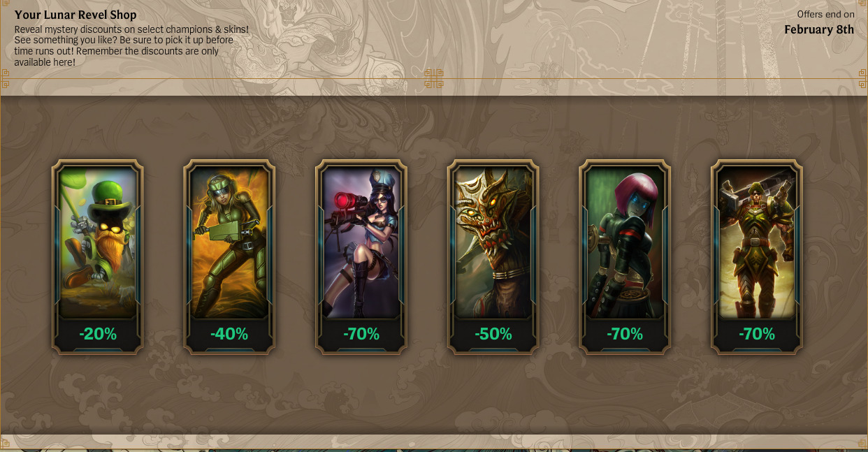Click the -70% label under officer sniper

point(361,334)
